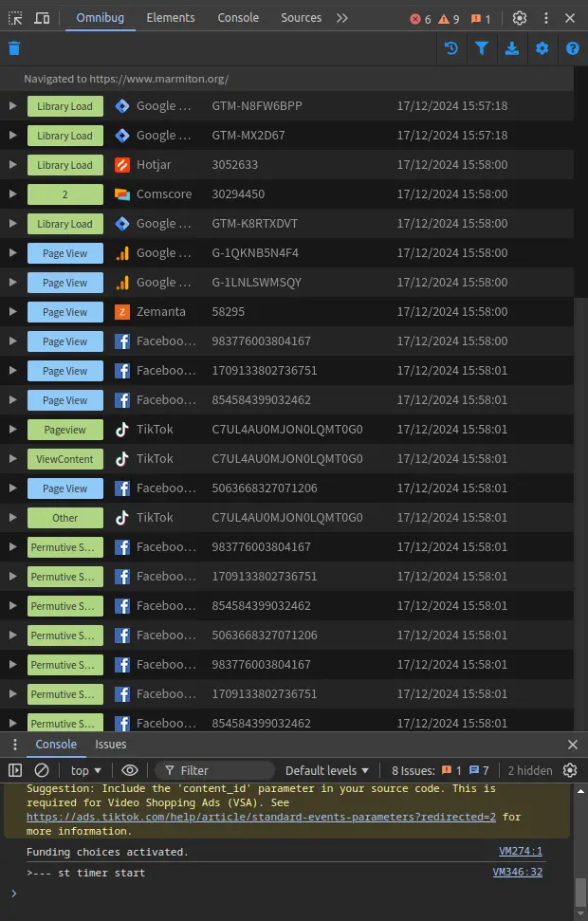The image size is (588, 921).
Task: Toggle the console sidebar panel
Action: (x=15, y=770)
